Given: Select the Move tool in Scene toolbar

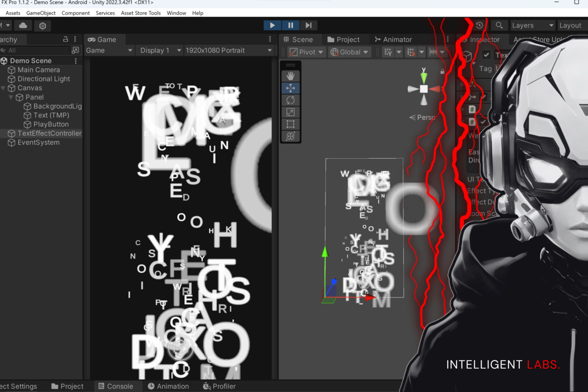Looking at the screenshot, I should tap(291, 88).
